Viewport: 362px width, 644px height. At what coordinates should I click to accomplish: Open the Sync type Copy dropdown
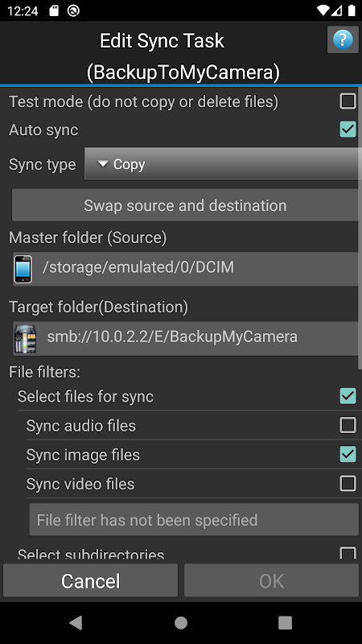pos(223,164)
